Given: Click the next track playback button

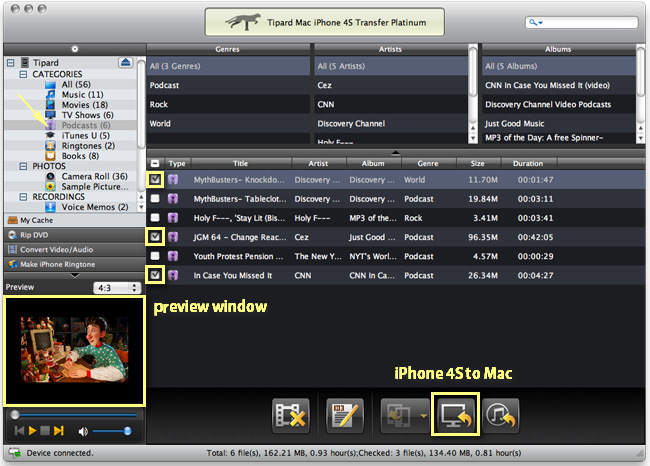Looking at the screenshot, I should point(58,431).
